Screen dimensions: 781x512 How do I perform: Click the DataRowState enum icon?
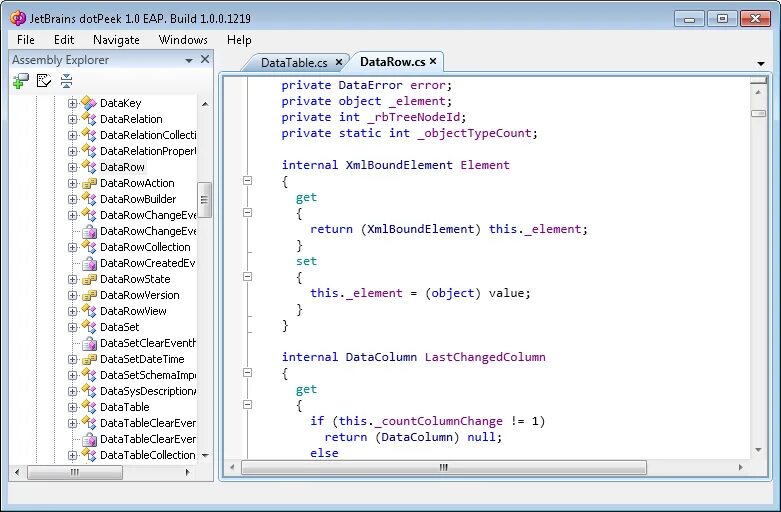click(89, 279)
